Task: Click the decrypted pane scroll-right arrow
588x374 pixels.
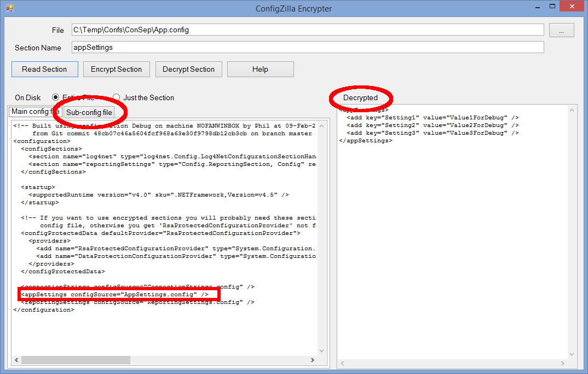Action: click(x=562, y=363)
